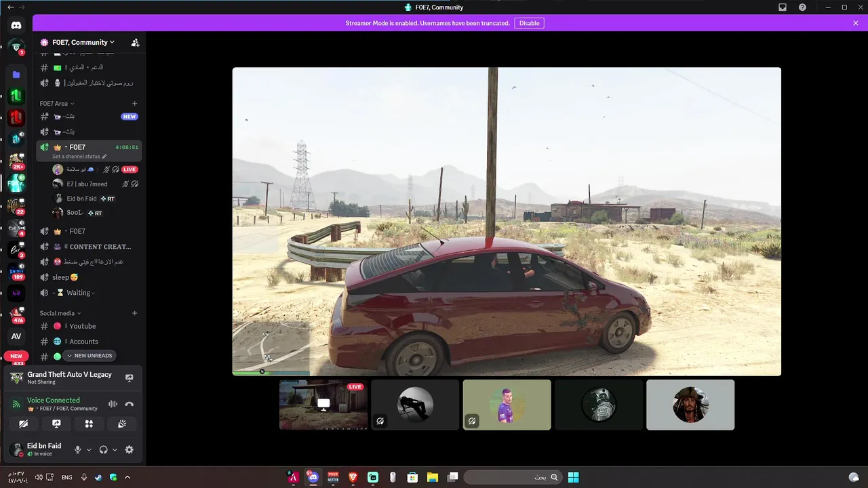Join the Waiting voice channel
This screenshot has height=488, width=868.
[x=90, y=293]
